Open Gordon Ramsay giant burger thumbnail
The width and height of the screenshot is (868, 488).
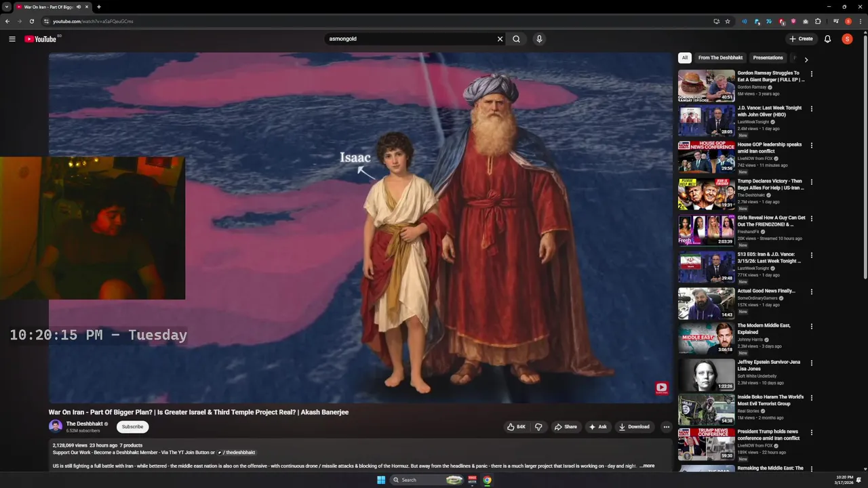[707, 85]
